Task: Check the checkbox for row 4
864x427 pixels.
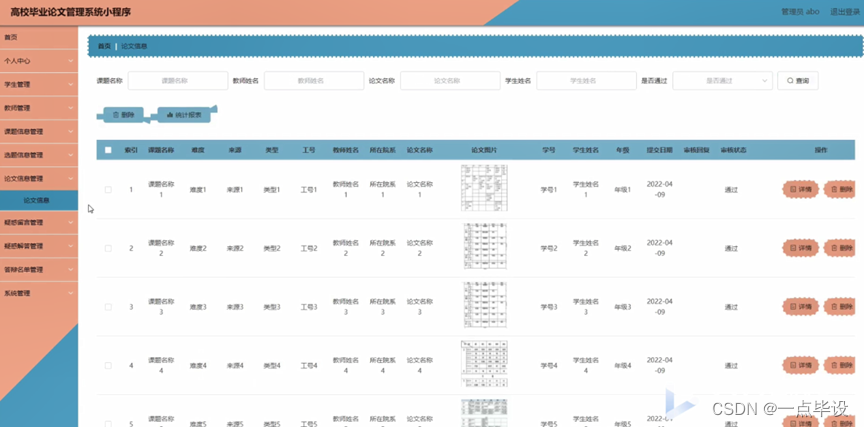Action: [108, 365]
